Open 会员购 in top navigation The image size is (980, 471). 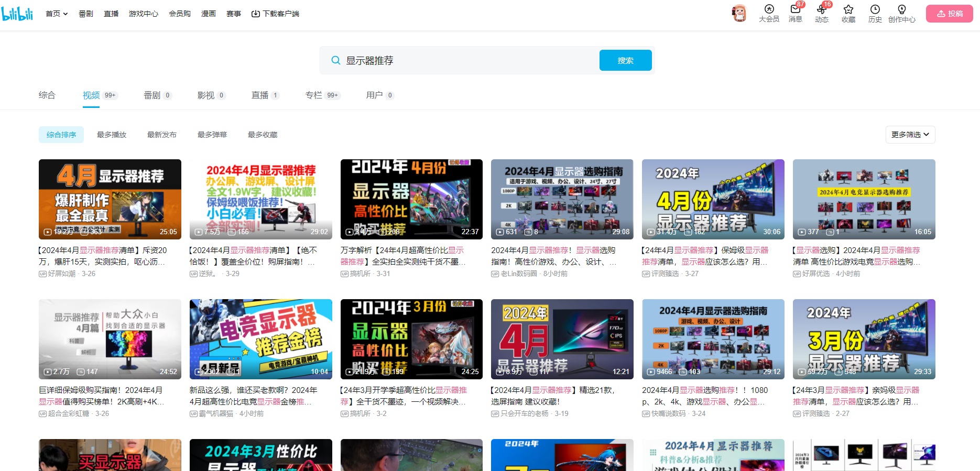(180, 14)
